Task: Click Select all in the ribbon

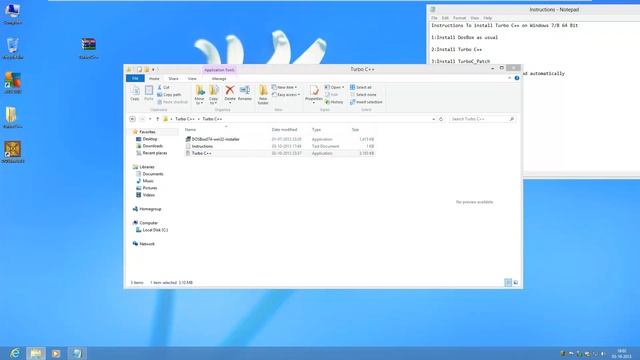Action: click(x=361, y=87)
